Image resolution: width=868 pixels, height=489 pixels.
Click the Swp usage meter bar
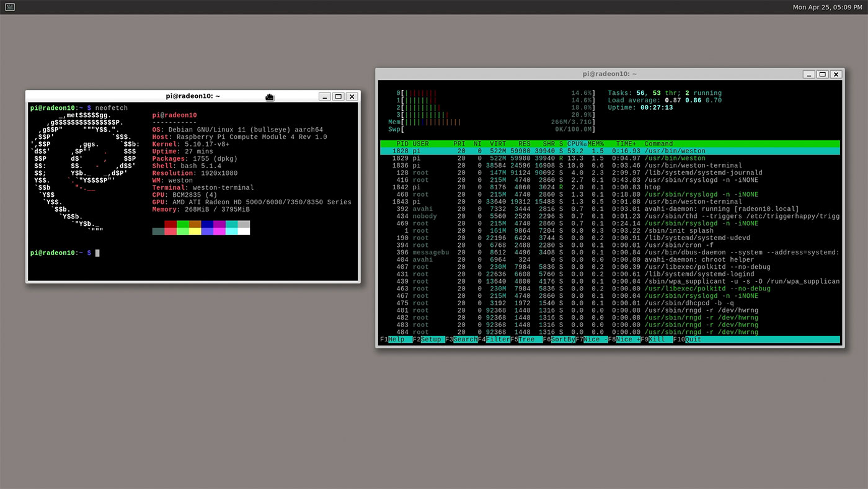(x=492, y=130)
